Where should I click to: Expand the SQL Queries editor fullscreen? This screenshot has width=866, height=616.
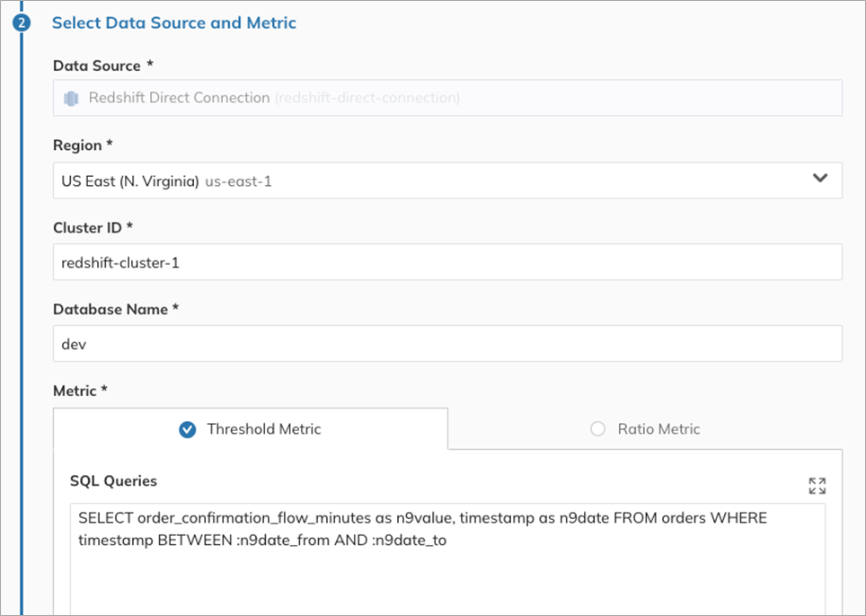[817, 486]
